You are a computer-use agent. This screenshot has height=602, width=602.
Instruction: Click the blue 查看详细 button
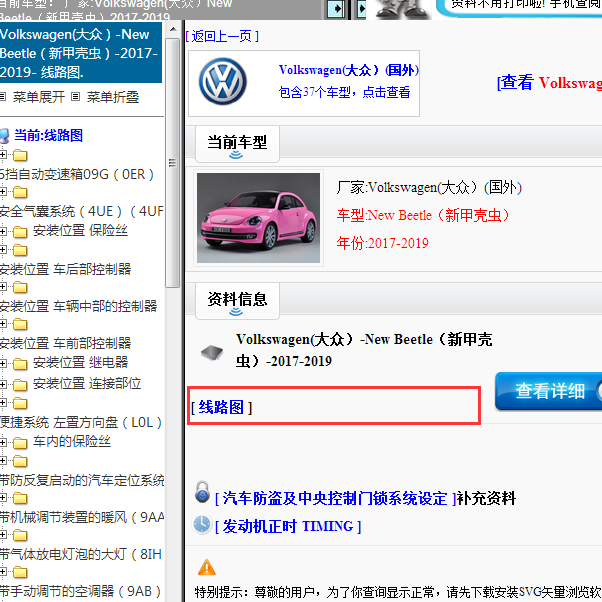pyautogui.click(x=549, y=391)
